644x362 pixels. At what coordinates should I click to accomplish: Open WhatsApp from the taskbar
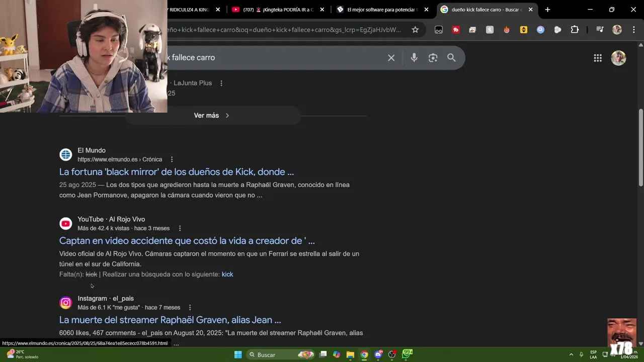click(407, 354)
